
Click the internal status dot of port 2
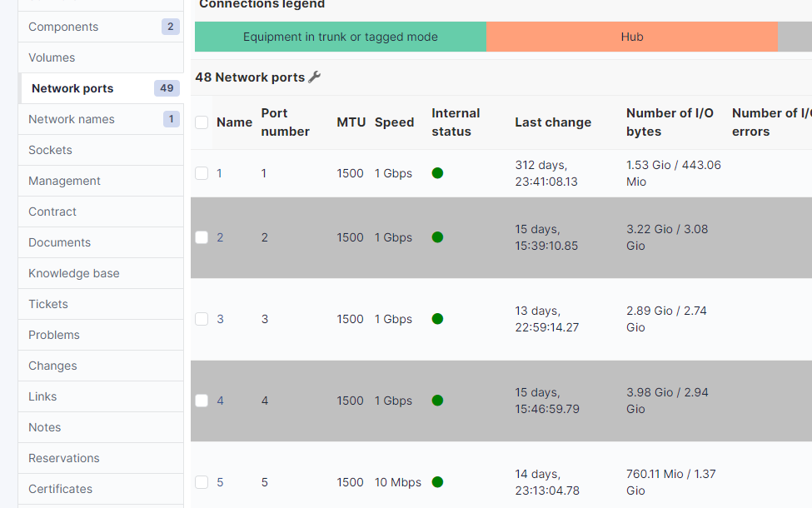click(437, 237)
